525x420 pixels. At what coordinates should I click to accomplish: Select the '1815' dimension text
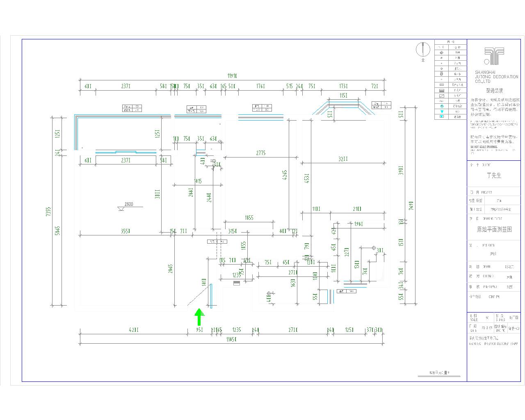(x=198, y=181)
